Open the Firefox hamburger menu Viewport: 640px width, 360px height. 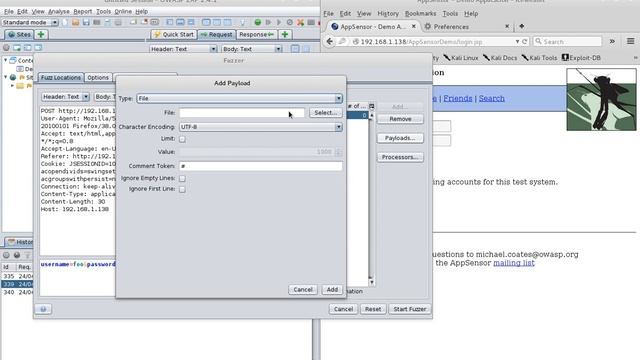(630, 41)
